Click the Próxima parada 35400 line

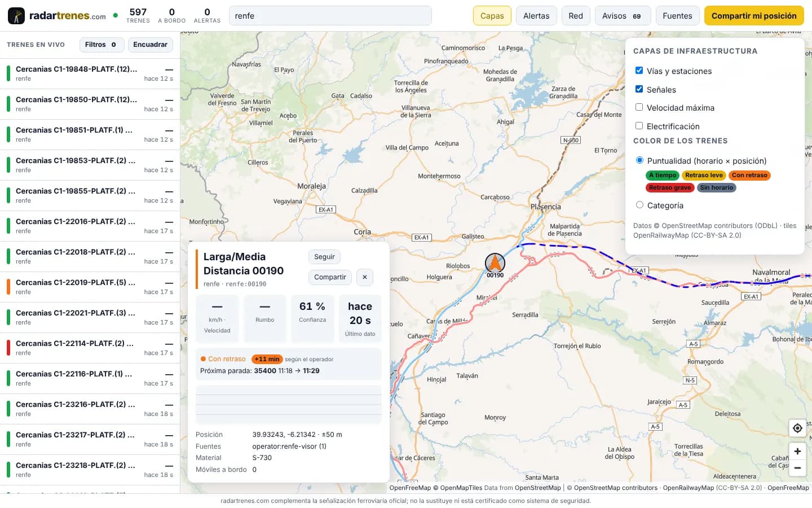click(260, 371)
